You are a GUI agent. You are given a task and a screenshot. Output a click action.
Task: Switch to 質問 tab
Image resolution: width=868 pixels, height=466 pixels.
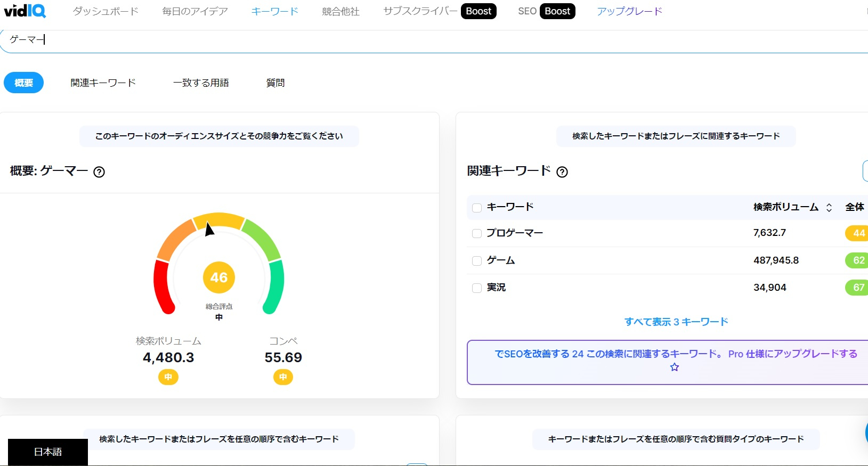click(275, 83)
